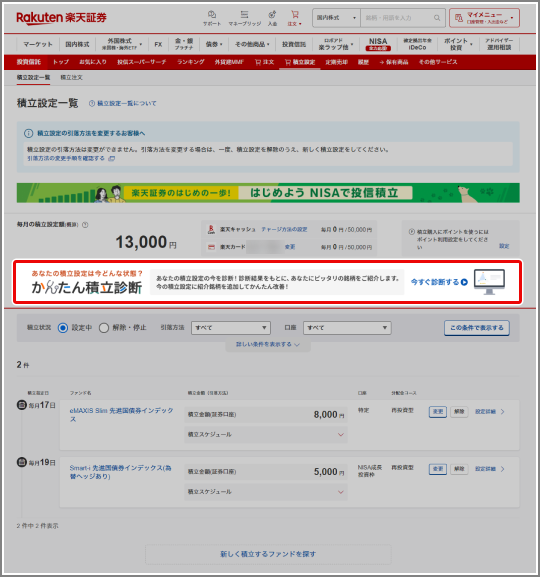Viewport: 540px width, 577px height.
Task: Go to お気に入り tab
Action: pyautogui.click(x=93, y=62)
